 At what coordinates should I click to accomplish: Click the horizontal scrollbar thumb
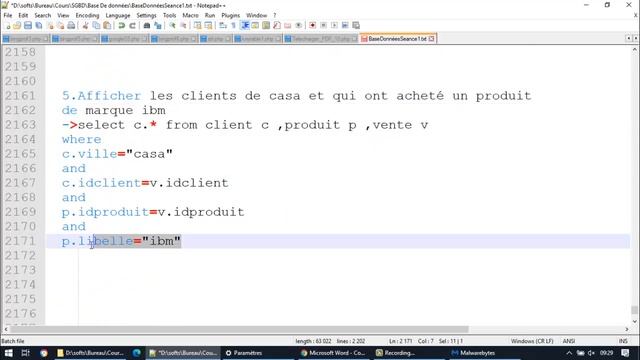pyautogui.click(x=239, y=329)
